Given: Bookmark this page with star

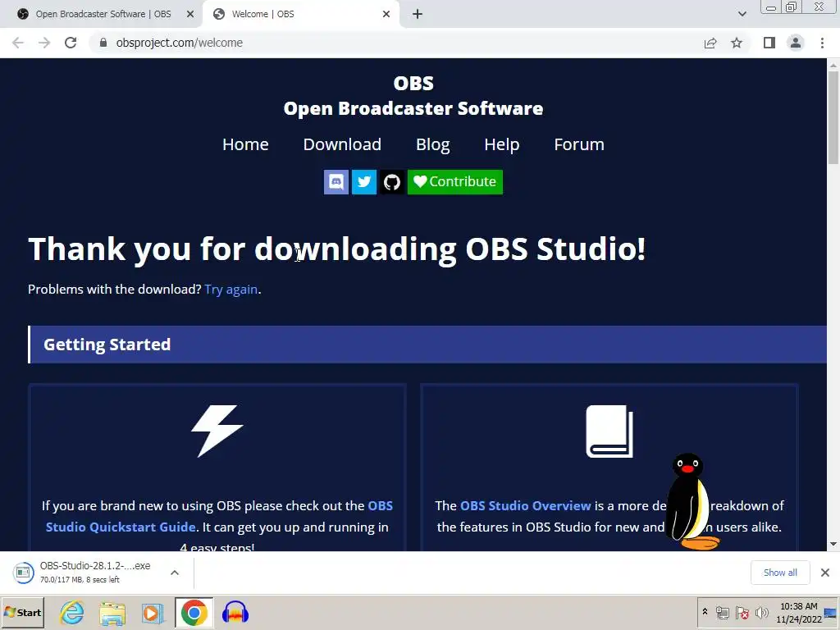Looking at the screenshot, I should click(x=737, y=43).
